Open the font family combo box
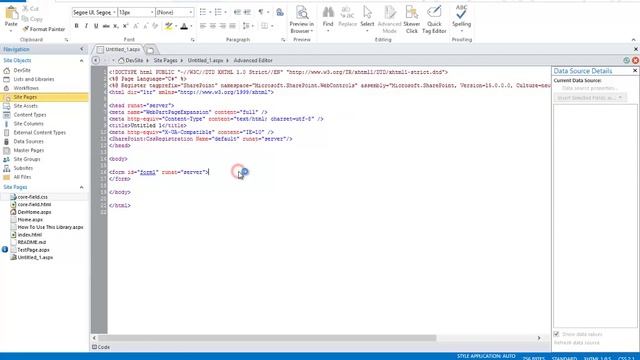Screen dimensions: 640x360 pos(94,12)
